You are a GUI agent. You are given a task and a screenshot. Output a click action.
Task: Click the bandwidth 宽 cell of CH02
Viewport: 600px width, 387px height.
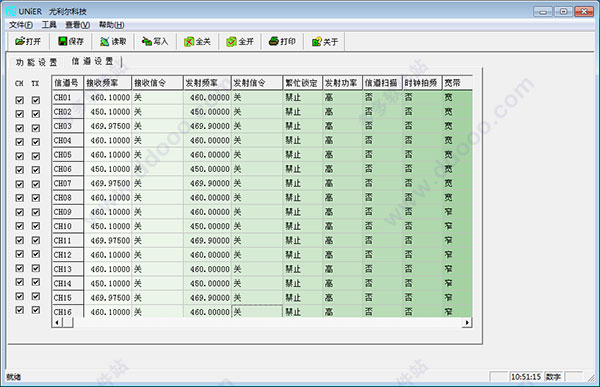[457, 112]
